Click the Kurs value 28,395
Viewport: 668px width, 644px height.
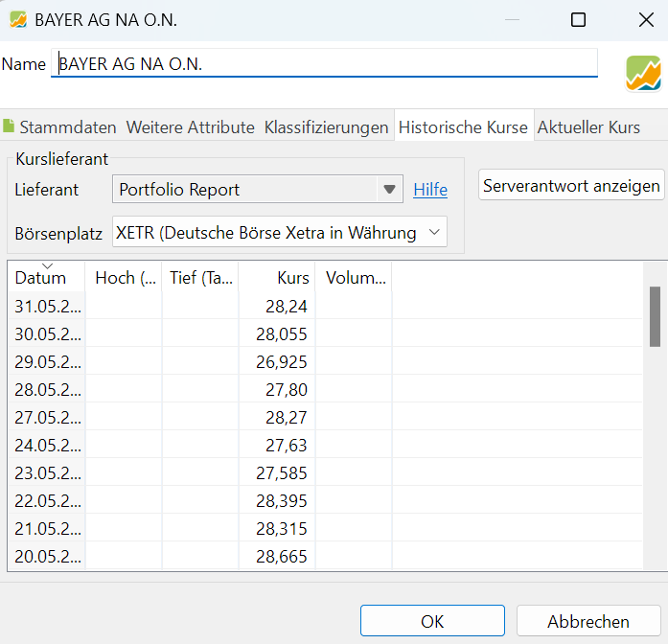[282, 501]
